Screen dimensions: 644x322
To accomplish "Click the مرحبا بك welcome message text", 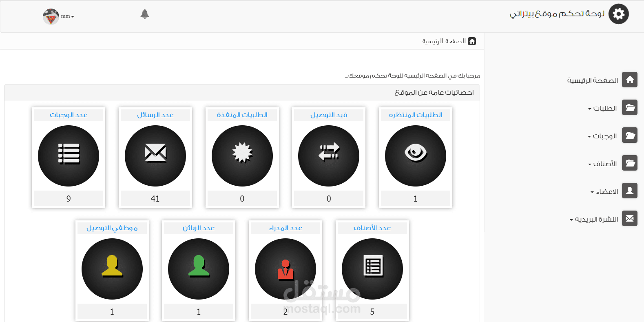I will click(x=412, y=76).
